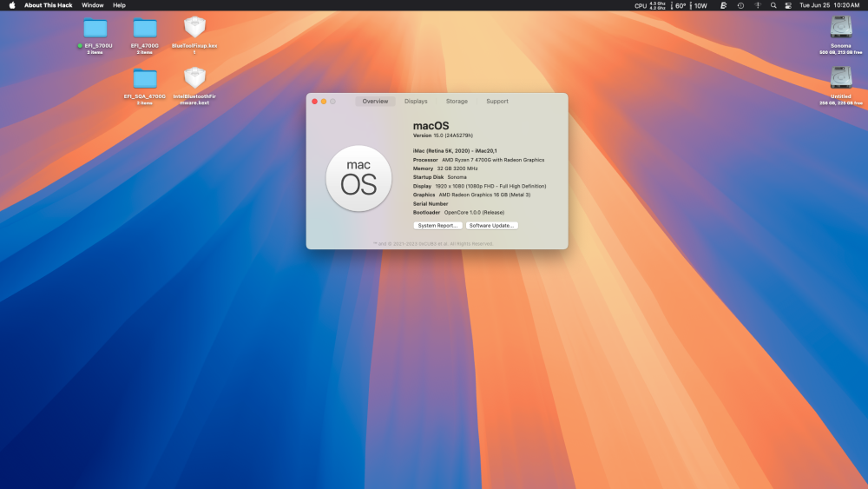Click the System Report button
The image size is (868, 489).
tap(437, 226)
